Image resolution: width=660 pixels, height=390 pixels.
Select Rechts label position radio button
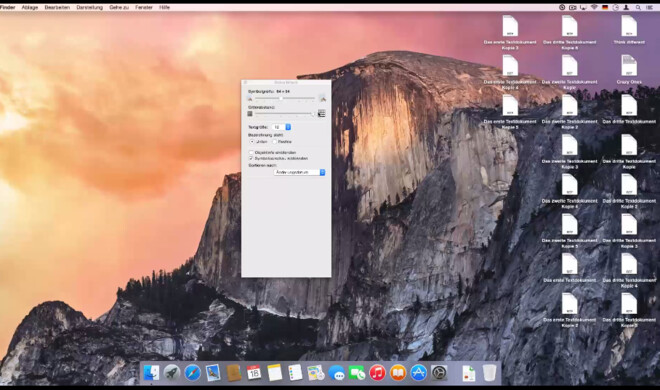274,142
